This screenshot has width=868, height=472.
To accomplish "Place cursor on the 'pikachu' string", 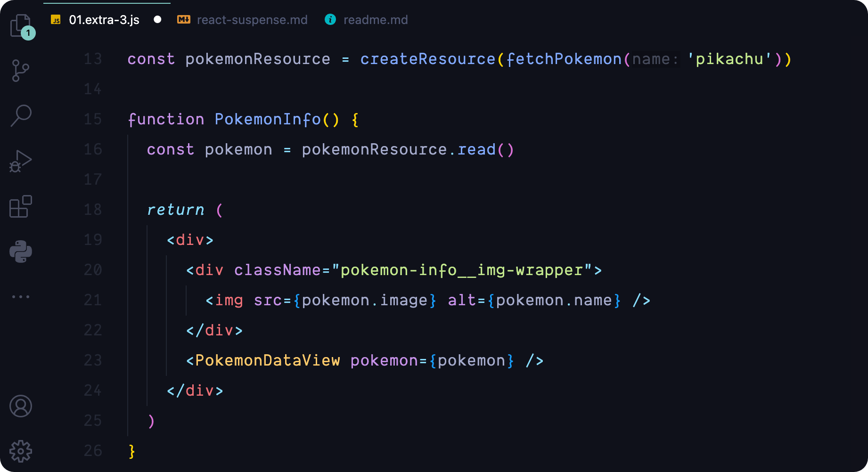I will coord(729,59).
